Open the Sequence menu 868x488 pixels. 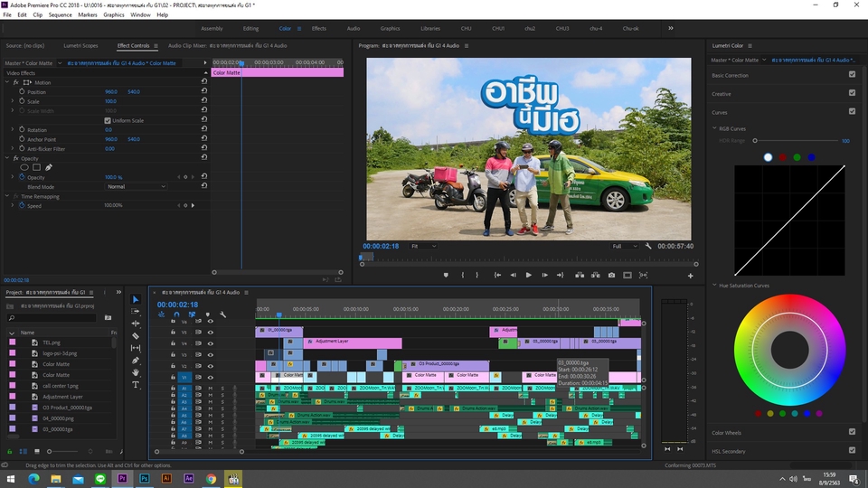(60, 15)
